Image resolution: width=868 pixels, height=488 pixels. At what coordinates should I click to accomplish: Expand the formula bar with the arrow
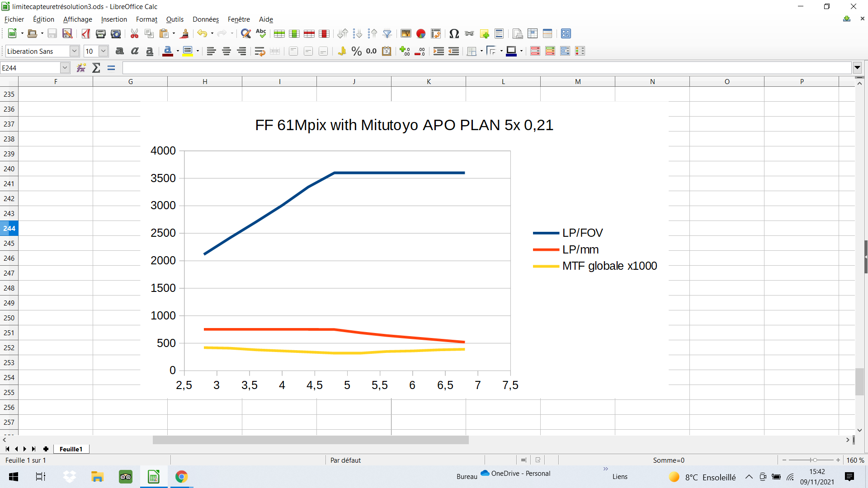(x=857, y=68)
